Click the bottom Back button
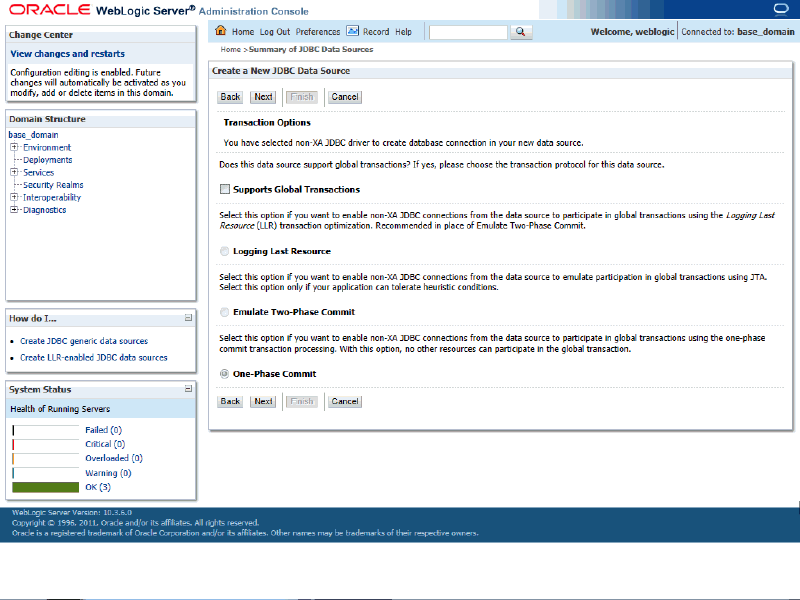Screen dimensions: 800x600 pos(230,402)
